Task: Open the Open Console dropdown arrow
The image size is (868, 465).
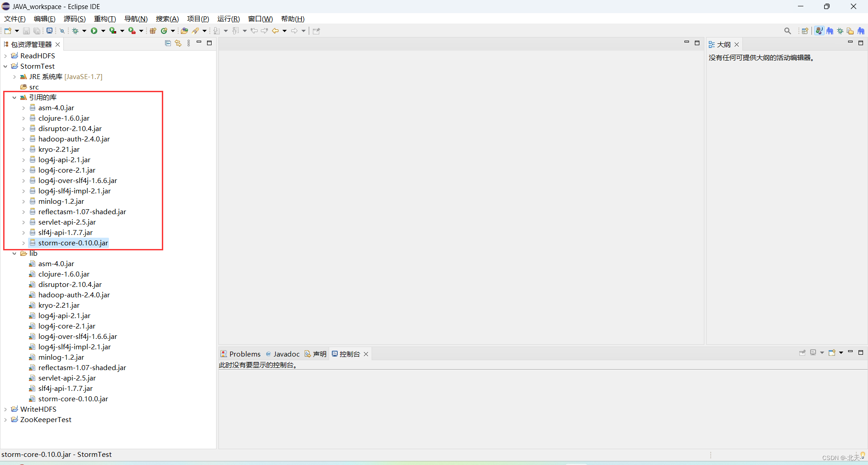Action: (841, 352)
